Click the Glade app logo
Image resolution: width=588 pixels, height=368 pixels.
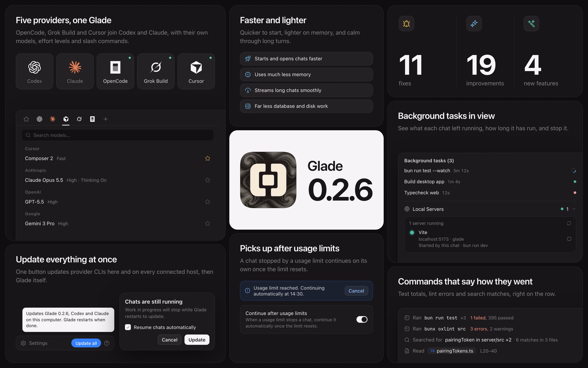pos(268,180)
